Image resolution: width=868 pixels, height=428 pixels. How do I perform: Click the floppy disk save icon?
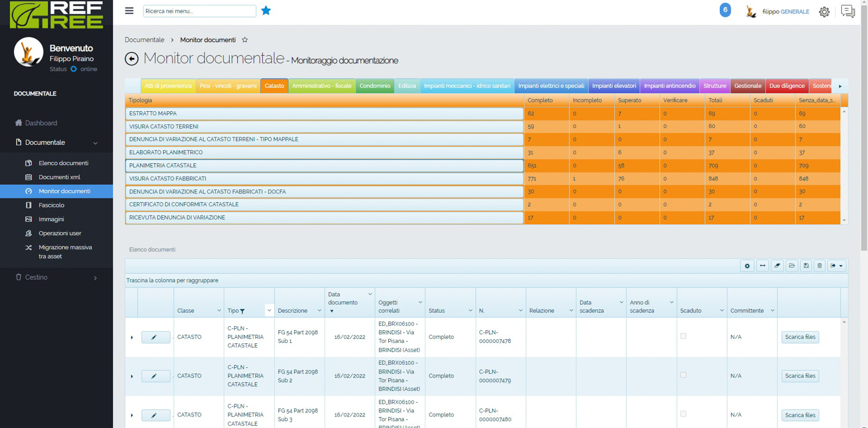806,266
